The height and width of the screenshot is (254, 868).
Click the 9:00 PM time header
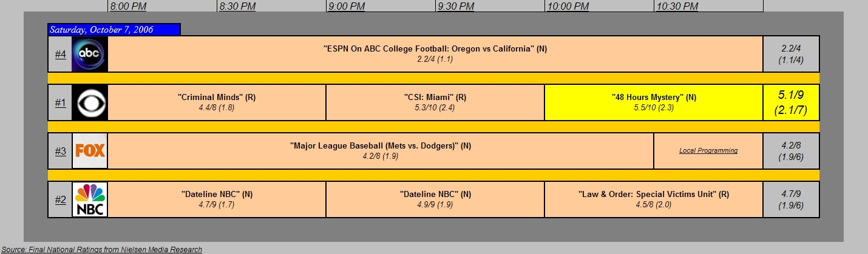tap(347, 7)
